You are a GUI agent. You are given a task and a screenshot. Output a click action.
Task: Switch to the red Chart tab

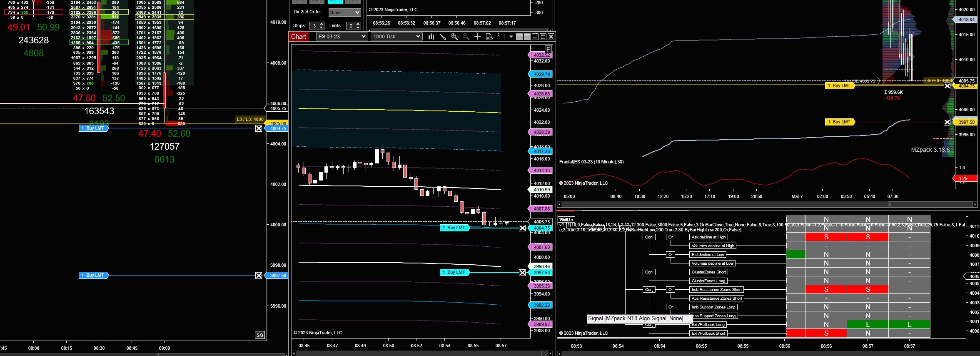click(x=299, y=37)
